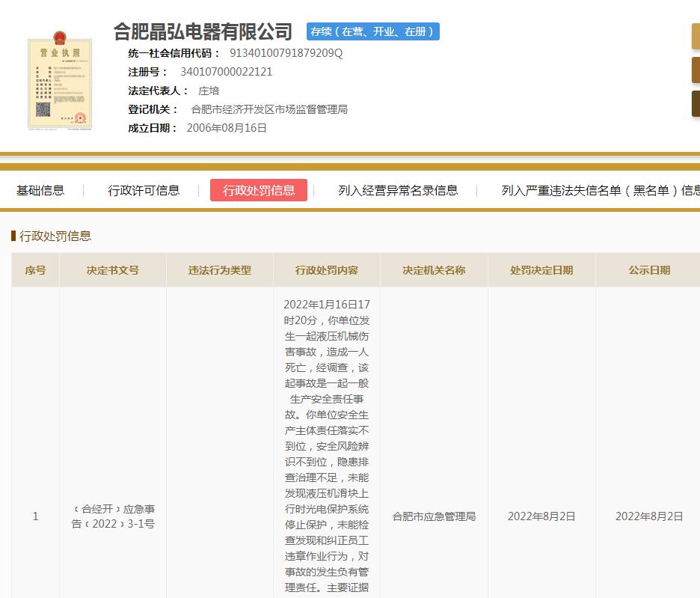
Task: Click the 存续（在营、开业、在册） status badge
Action: coord(372,31)
